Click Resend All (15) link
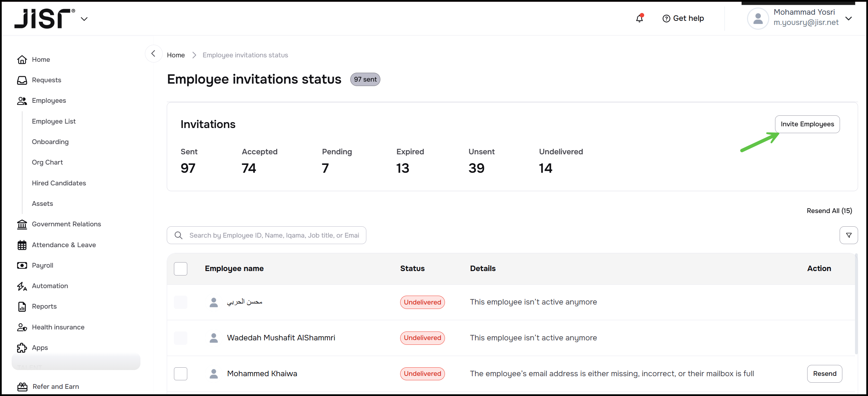The image size is (868, 396). click(829, 211)
